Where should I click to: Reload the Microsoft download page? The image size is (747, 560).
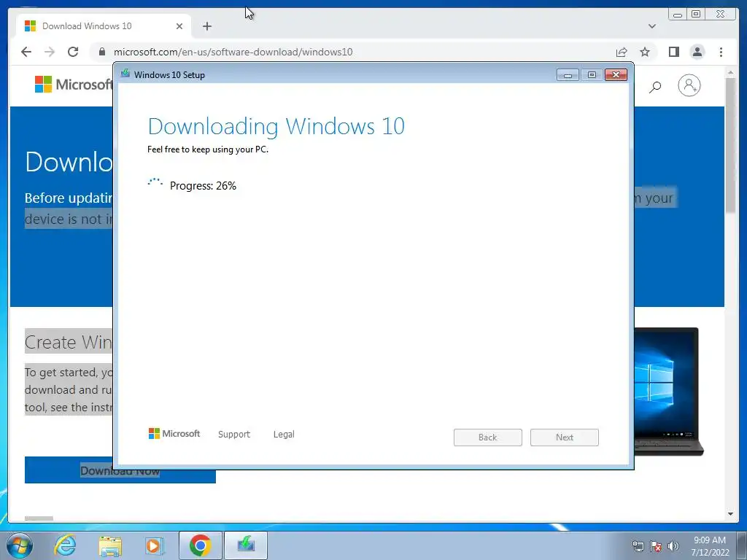click(x=73, y=52)
